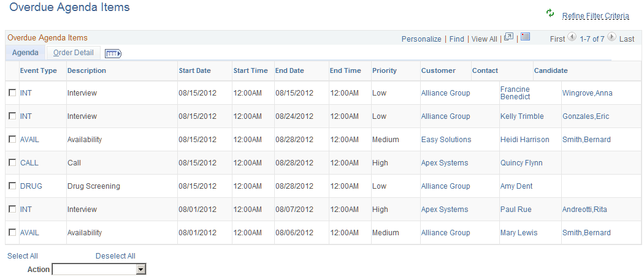The width and height of the screenshot is (644, 280).
Task: Click the Deselect All link
Action: [x=115, y=256]
